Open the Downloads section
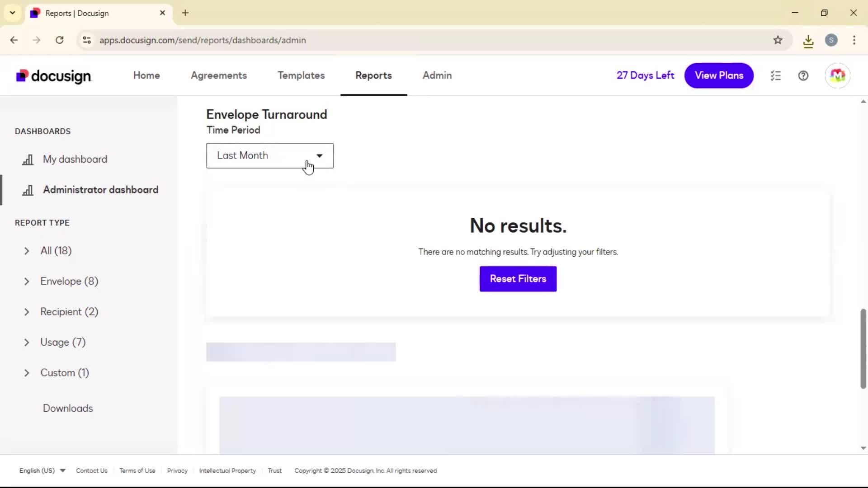Image resolution: width=868 pixels, height=488 pixels. 68,408
